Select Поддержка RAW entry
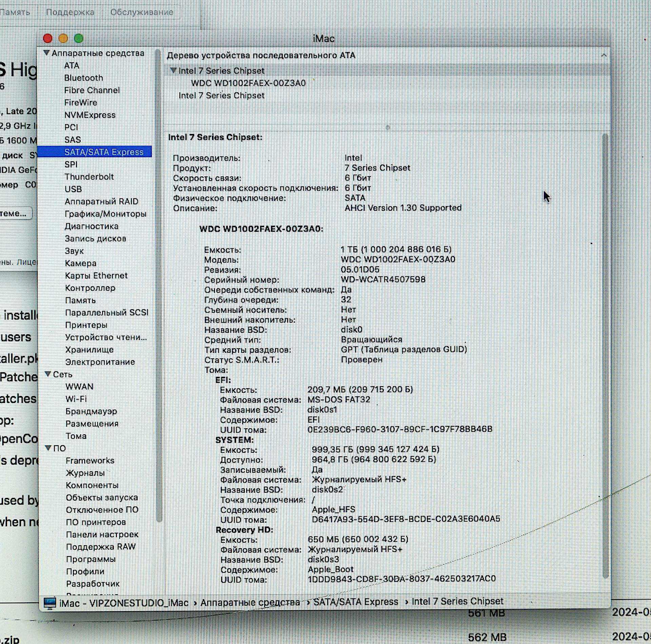The image size is (651, 644). click(x=101, y=547)
